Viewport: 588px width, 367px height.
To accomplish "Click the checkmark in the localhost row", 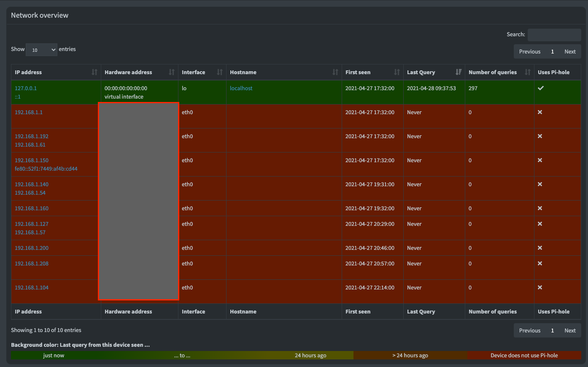I will click(541, 88).
